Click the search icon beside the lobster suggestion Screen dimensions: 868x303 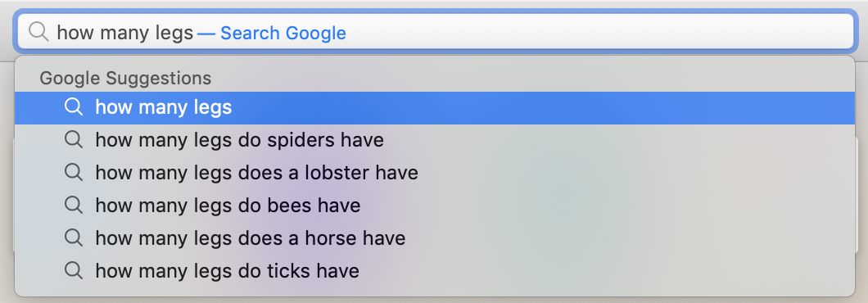pyautogui.click(x=74, y=172)
